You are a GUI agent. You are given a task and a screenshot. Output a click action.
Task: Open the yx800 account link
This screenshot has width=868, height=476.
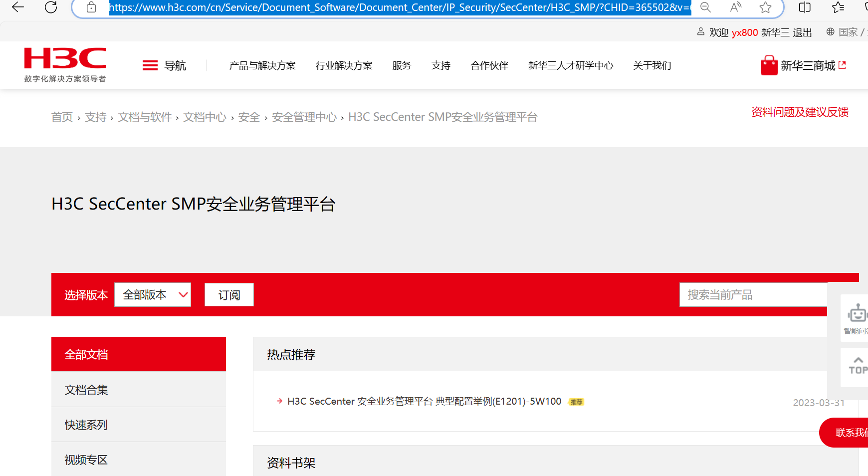[x=745, y=32]
